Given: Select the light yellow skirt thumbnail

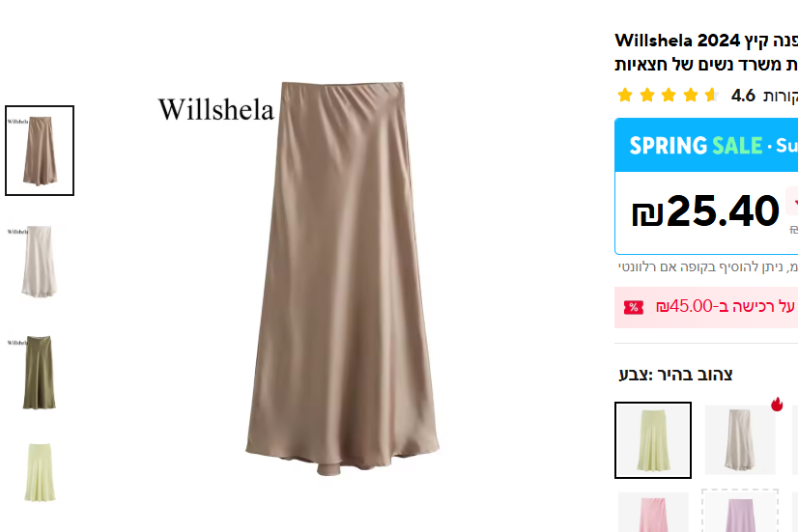Looking at the screenshot, I should pyautogui.click(x=40, y=472).
